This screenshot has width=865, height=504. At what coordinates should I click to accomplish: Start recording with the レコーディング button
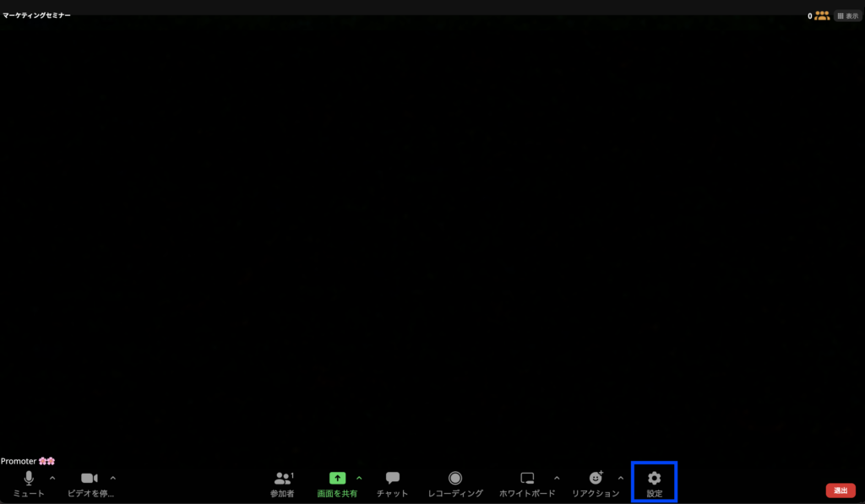(x=455, y=479)
